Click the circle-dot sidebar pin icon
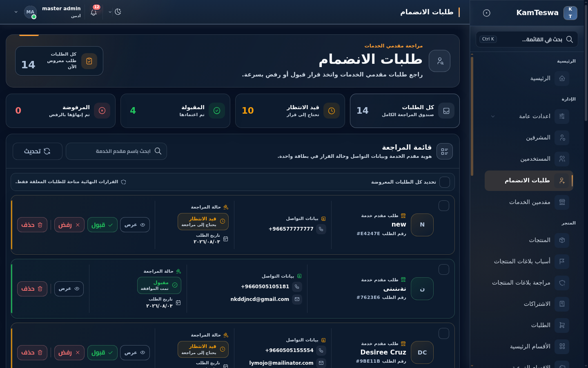Screen dimensions: 588x368 point(486,13)
